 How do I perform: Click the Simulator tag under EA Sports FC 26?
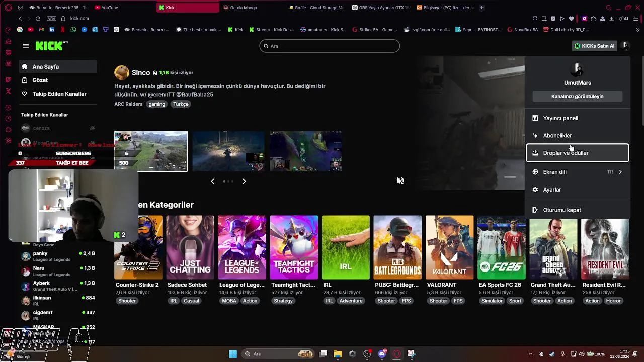[x=492, y=301]
